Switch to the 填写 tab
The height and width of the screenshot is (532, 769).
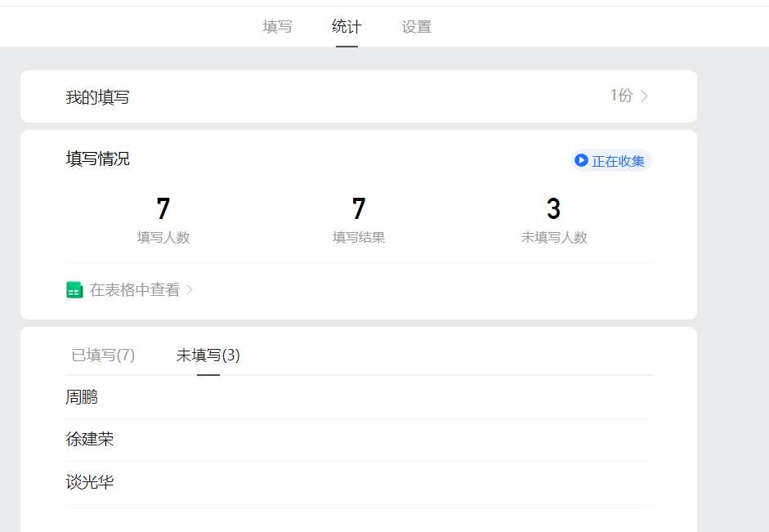(277, 26)
